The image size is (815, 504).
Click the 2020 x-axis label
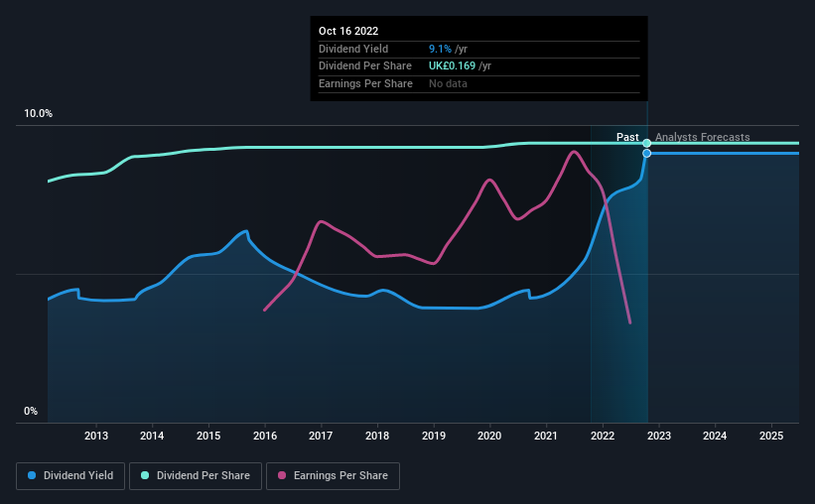[489, 436]
